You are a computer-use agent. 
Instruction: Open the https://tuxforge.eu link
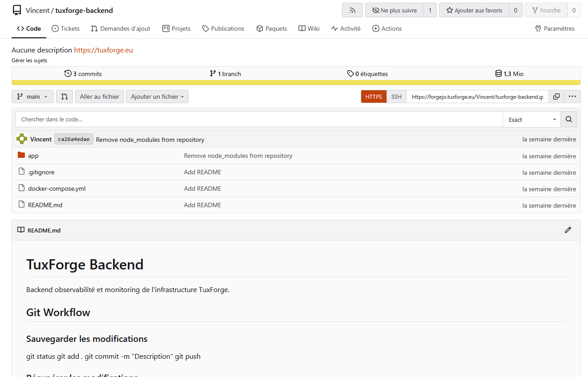[103, 50]
